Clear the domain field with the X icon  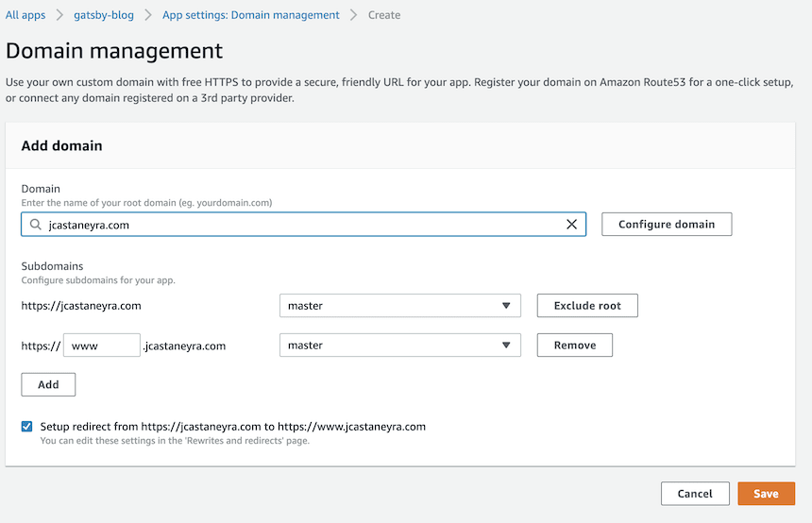pyautogui.click(x=572, y=225)
